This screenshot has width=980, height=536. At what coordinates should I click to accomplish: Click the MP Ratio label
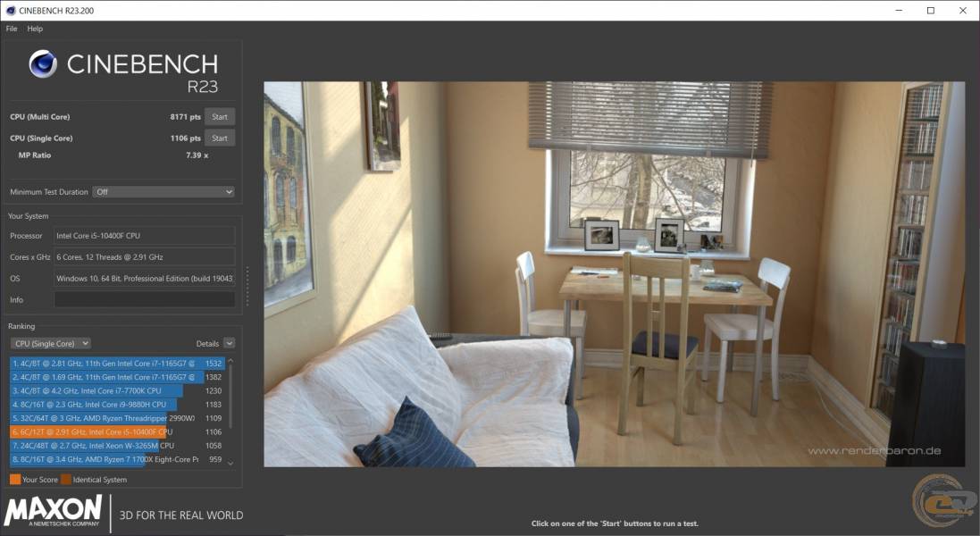pos(34,155)
